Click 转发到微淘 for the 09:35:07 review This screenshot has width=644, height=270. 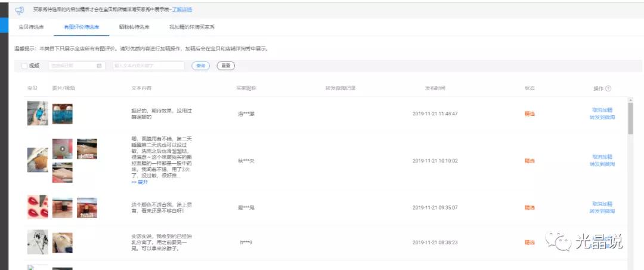click(x=602, y=211)
